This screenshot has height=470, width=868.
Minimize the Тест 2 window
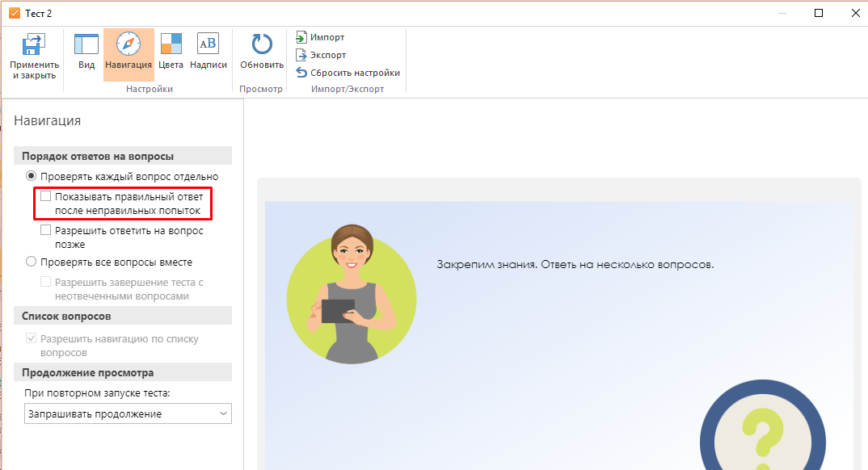(782, 13)
